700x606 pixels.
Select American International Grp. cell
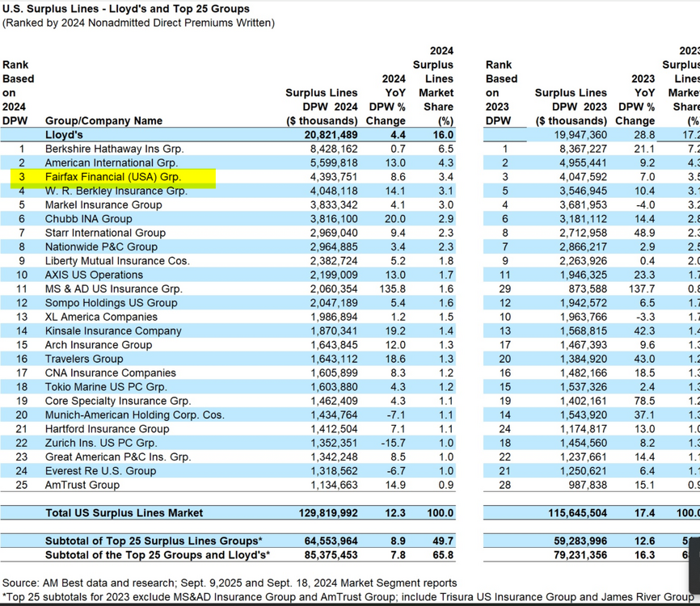[112, 163]
